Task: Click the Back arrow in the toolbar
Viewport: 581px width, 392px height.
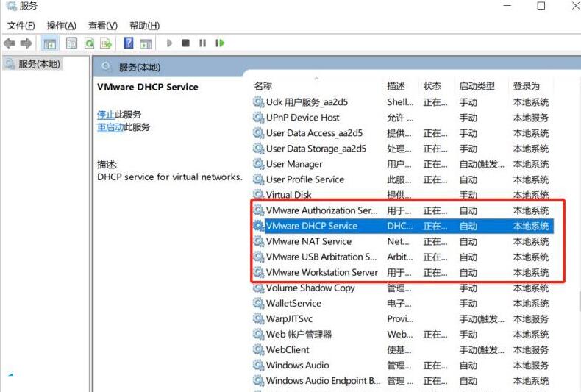Action: pos(10,43)
